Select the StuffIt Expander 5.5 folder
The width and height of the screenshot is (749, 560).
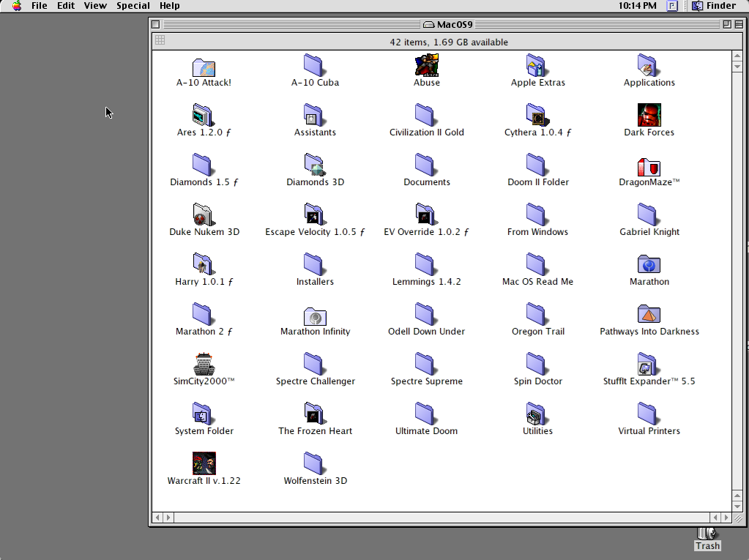648,364
